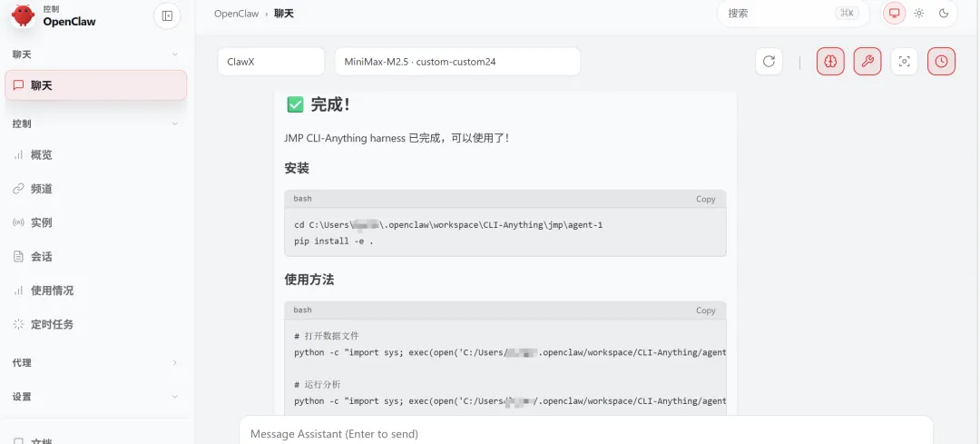Open 频道 channels page
Screen dimensions: 980x444
point(95,189)
